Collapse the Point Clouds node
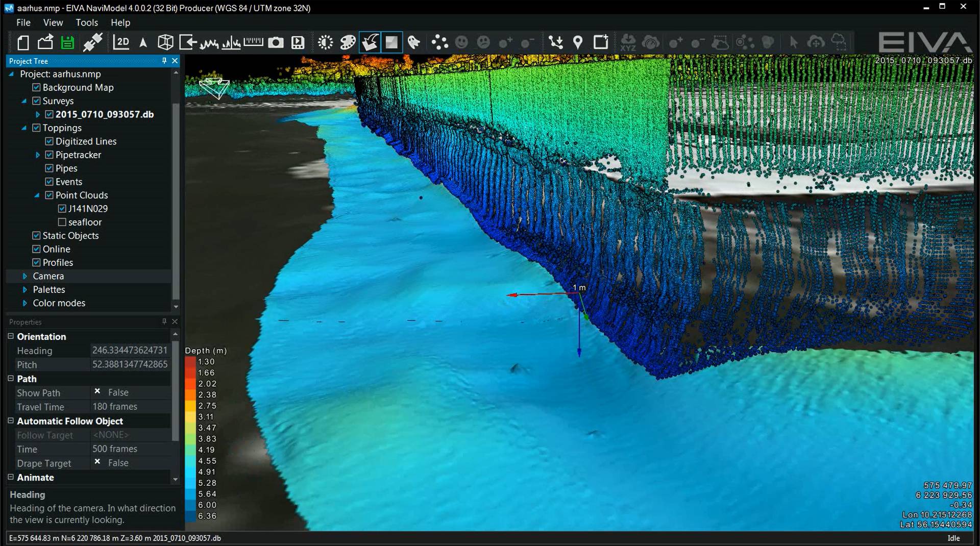This screenshot has width=980, height=546. tap(37, 195)
